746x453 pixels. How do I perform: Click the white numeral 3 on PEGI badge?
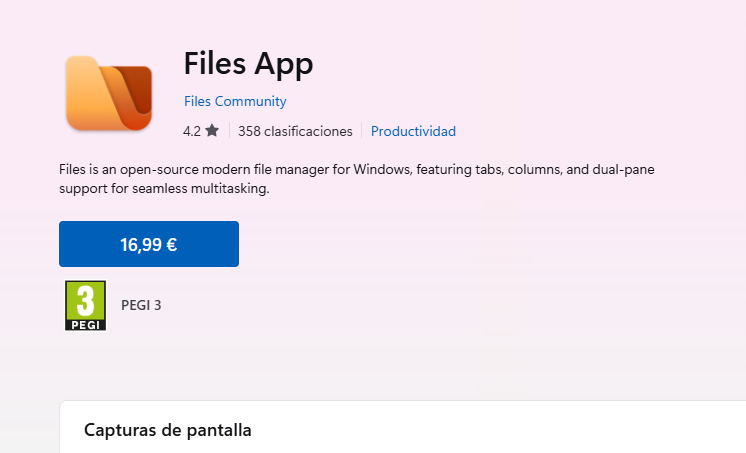[86, 301]
